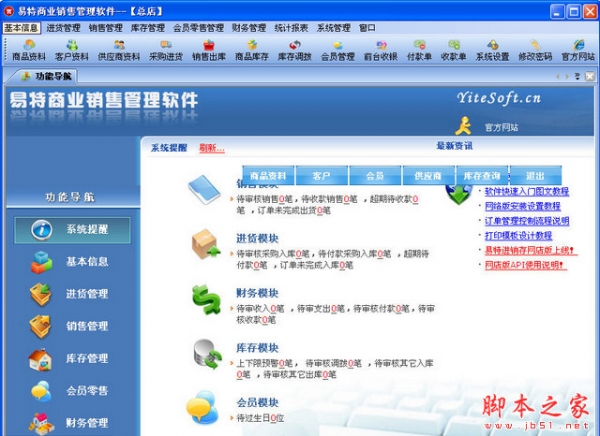Open the 销售管理 menu
This screenshot has width=600, height=436.
(106, 28)
